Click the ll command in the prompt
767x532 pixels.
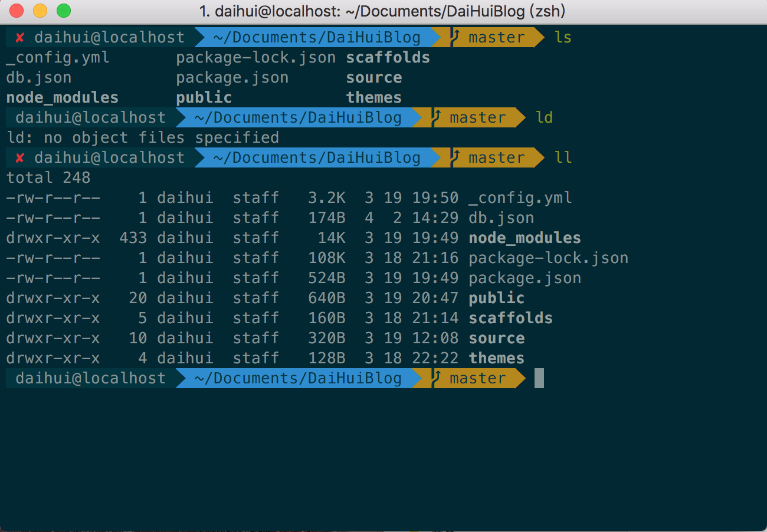(x=563, y=157)
